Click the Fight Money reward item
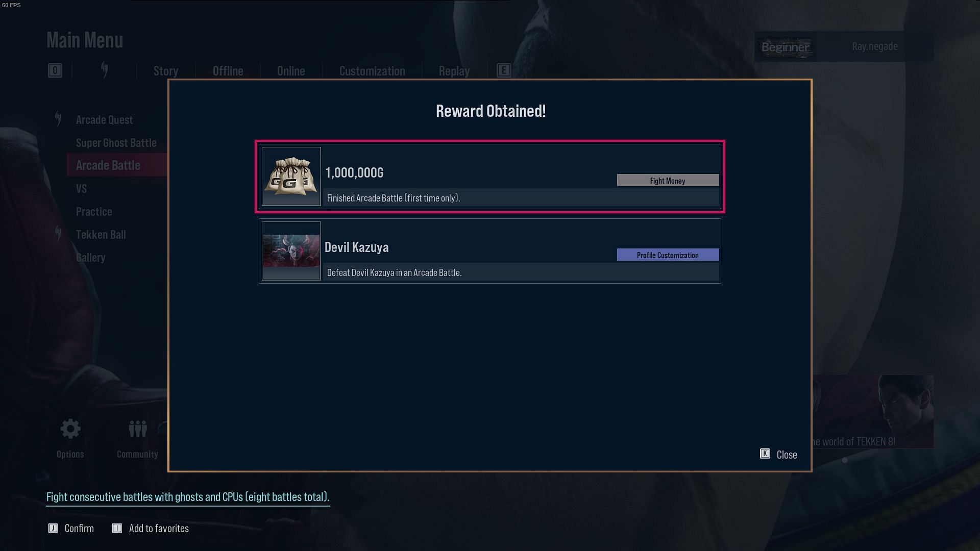This screenshot has width=980, height=551. click(x=489, y=177)
